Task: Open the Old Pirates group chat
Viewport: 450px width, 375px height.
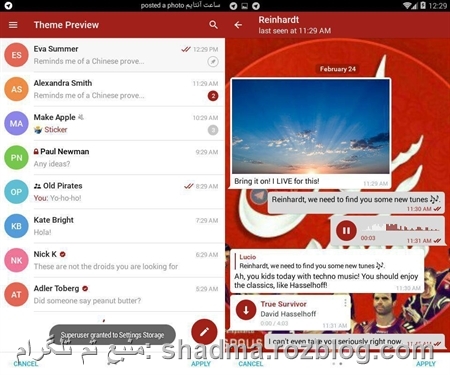Action: point(112,192)
